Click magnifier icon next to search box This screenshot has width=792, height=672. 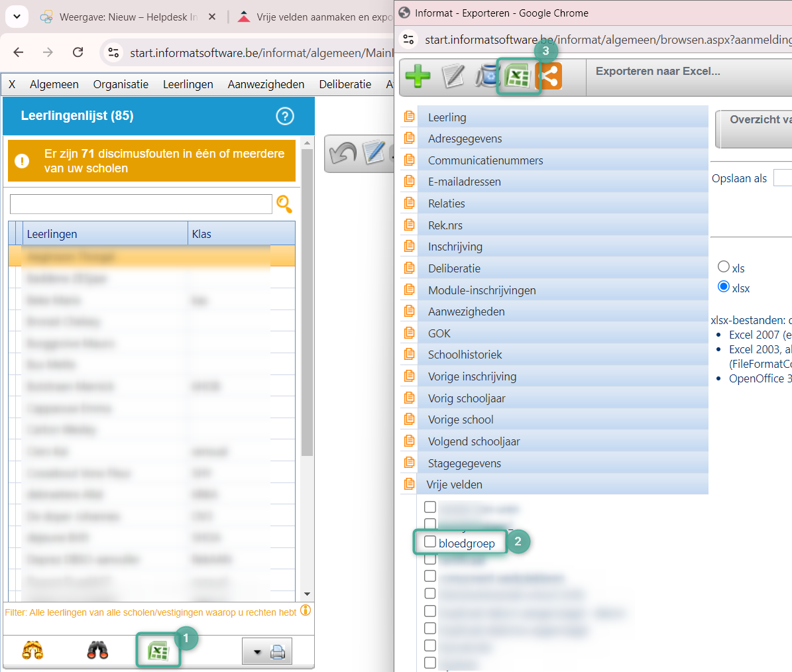click(x=284, y=204)
